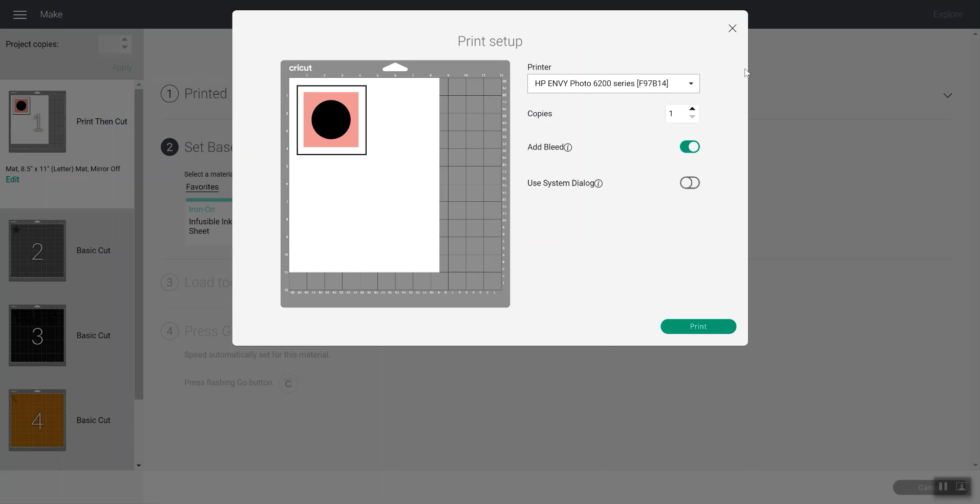Click the Make page title
This screenshot has height=504, width=980.
[x=51, y=14]
